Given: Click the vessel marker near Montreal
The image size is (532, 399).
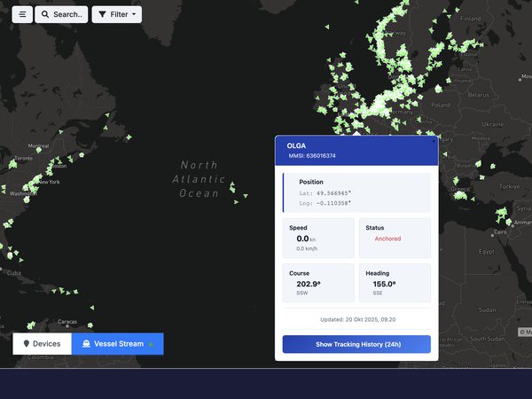Looking at the screenshot, I should (39, 150).
